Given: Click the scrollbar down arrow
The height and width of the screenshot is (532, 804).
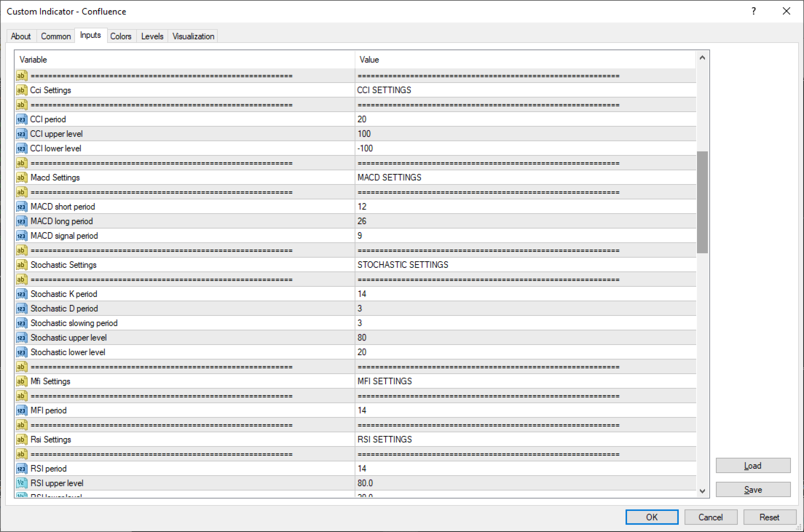Looking at the screenshot, I should [x=703, y=491].
